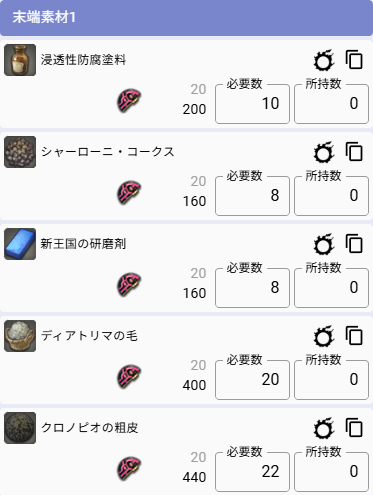Click the meteor icon for 新王国の研磨剤
The height and width of the screenshot is (495, 373).
coord(324,244)
